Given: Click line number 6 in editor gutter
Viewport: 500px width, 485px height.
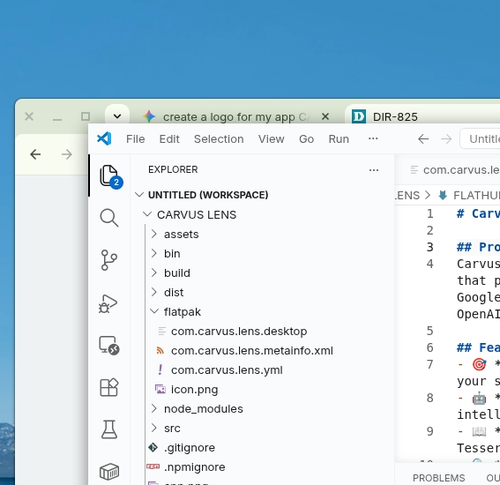Looking at the screenshot, I should [x=430, y=348].
